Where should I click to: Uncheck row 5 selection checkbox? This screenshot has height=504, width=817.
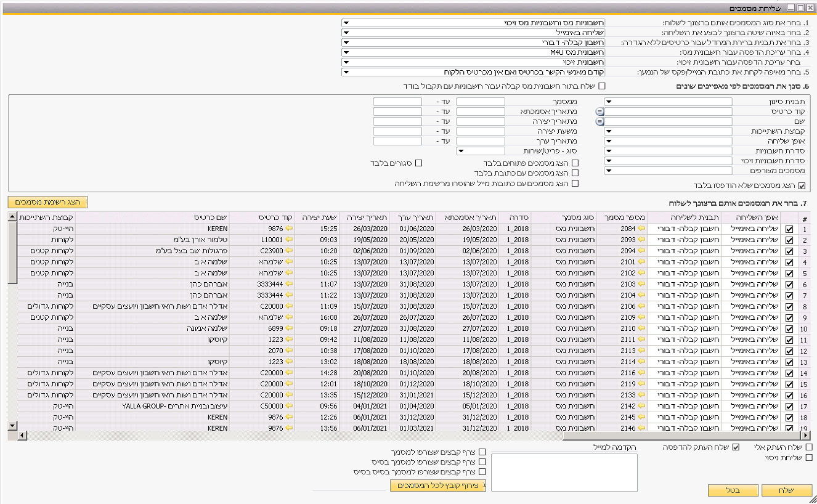[x=789, y=273]
